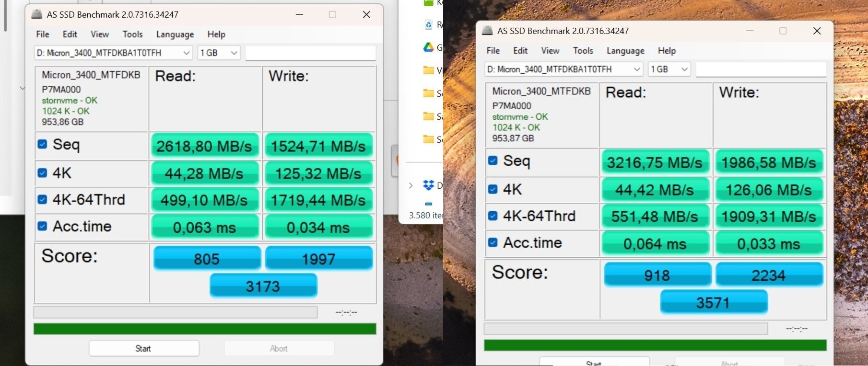Screen dimensions: 868x366
Task: Click the empty text field in right window
Action: [761, 69]
